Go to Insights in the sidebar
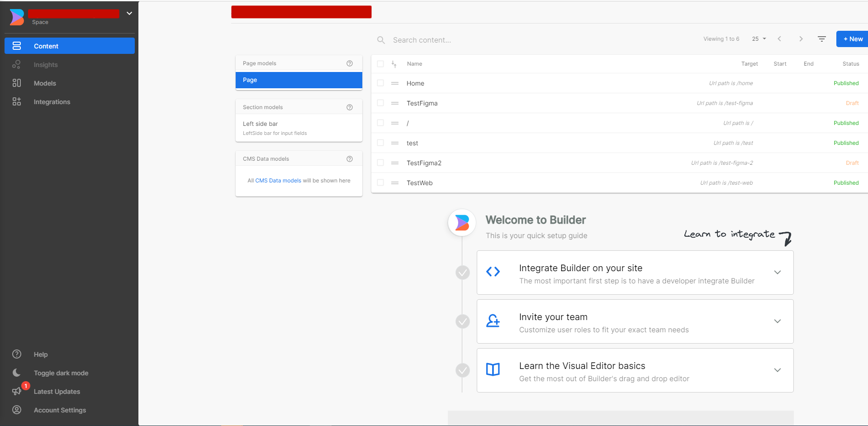 point(46,65)
